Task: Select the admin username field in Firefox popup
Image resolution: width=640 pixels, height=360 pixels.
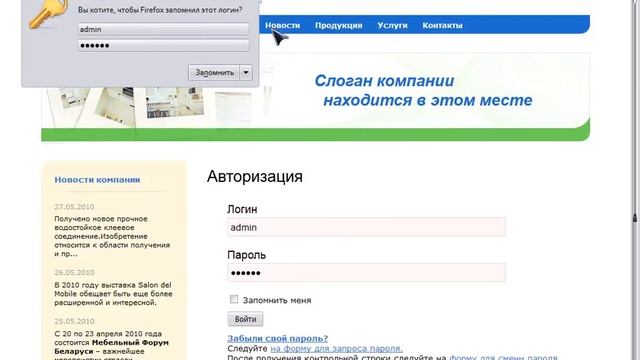Action: click(x=163, y=29)
